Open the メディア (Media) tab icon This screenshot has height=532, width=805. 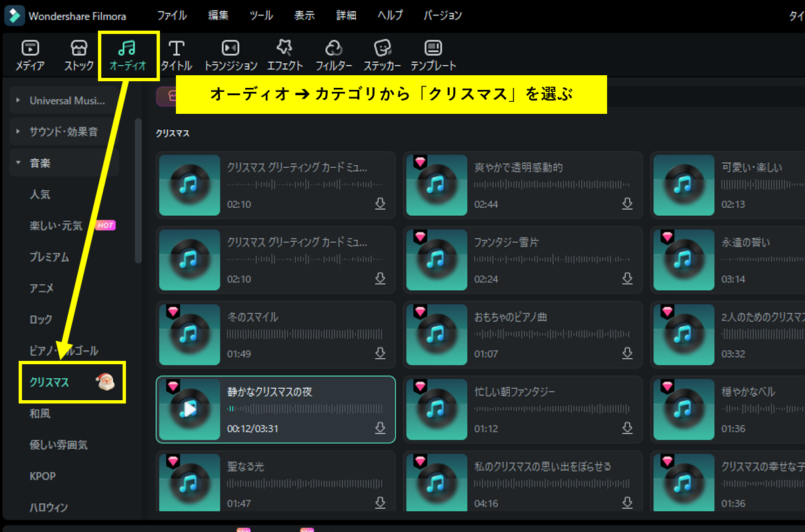pos(30,49)
